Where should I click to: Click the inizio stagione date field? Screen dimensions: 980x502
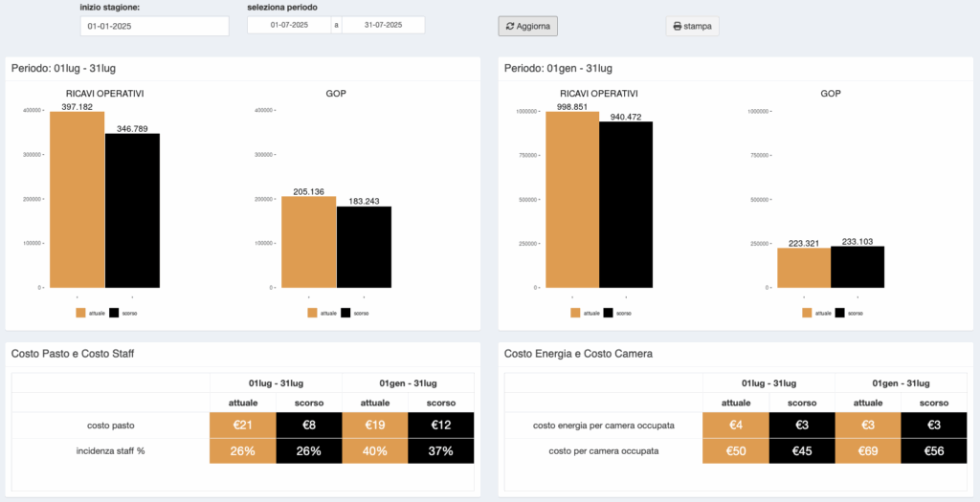[x=154, y=26]
